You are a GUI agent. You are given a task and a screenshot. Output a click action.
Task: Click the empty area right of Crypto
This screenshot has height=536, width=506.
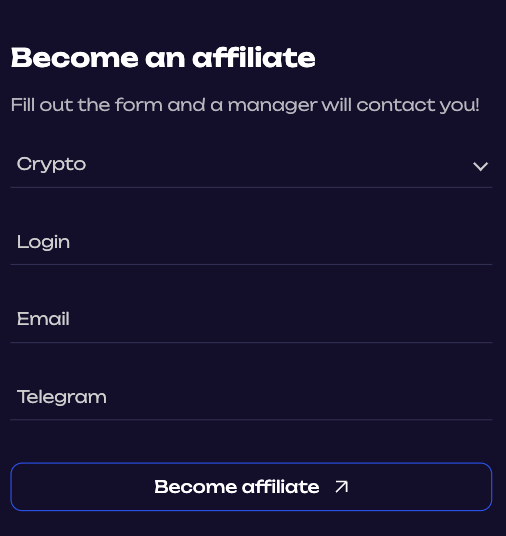pos(279,165)
